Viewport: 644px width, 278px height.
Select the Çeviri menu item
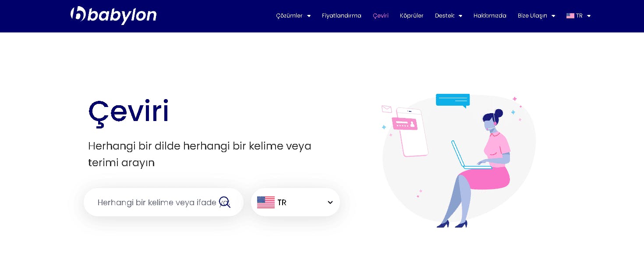click(x=381, y=16)
